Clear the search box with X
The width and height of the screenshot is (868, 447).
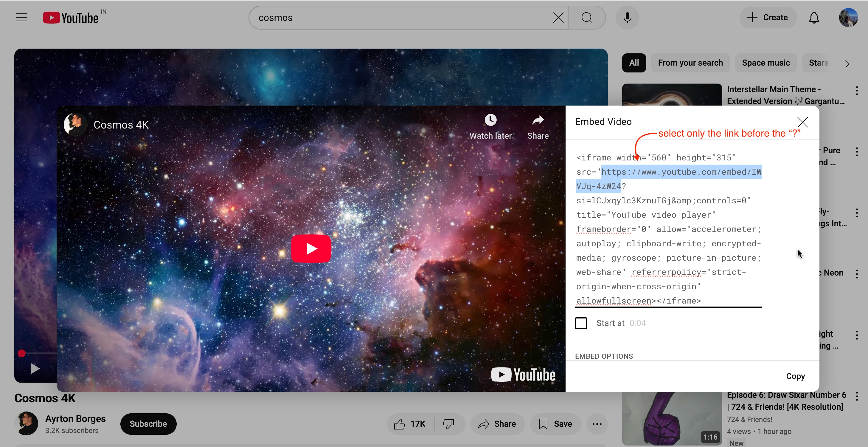click(558, 18)
